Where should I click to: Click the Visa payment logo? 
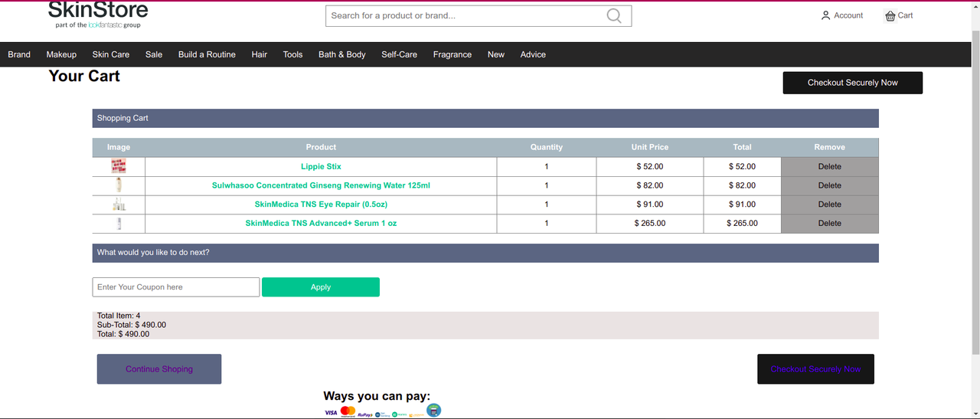click(331, 413)
